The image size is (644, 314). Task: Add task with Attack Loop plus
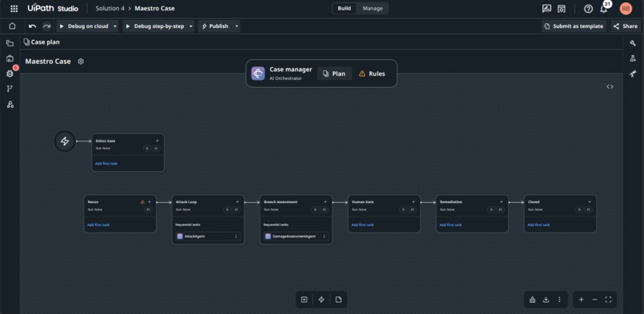237,202
